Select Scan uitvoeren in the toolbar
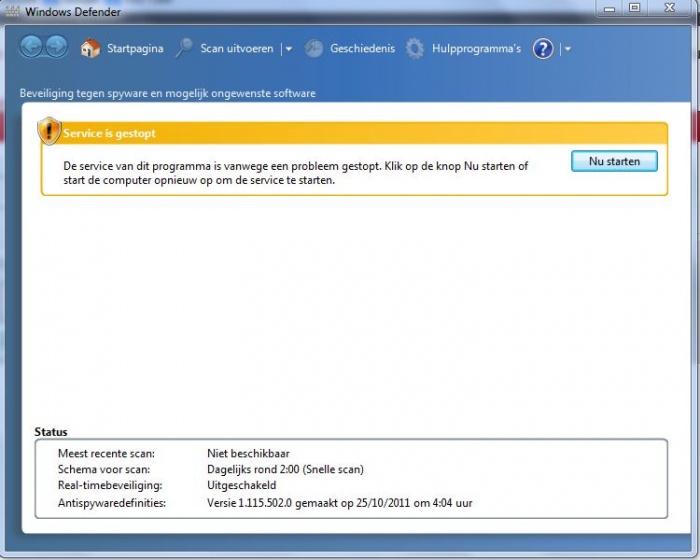The width and height of the screenshot is (700, 560). click(237, 48)
